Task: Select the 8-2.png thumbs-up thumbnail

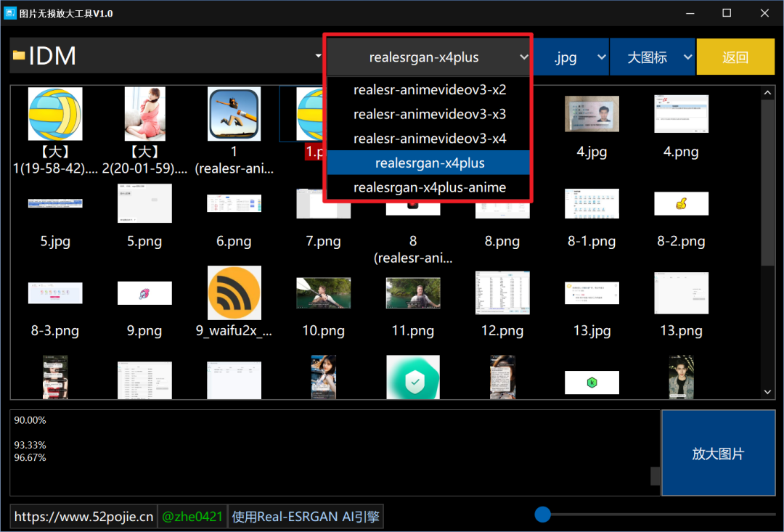Action: point(681,204)
